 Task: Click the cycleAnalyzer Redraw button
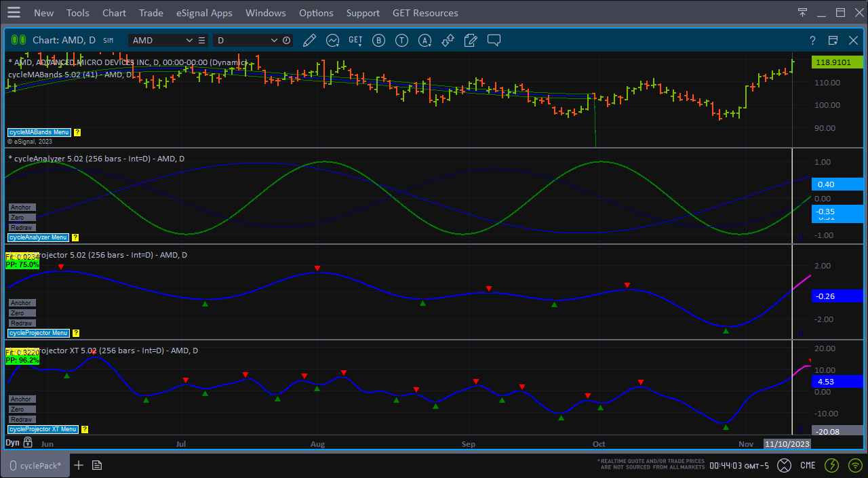click(x=22, y=228)
